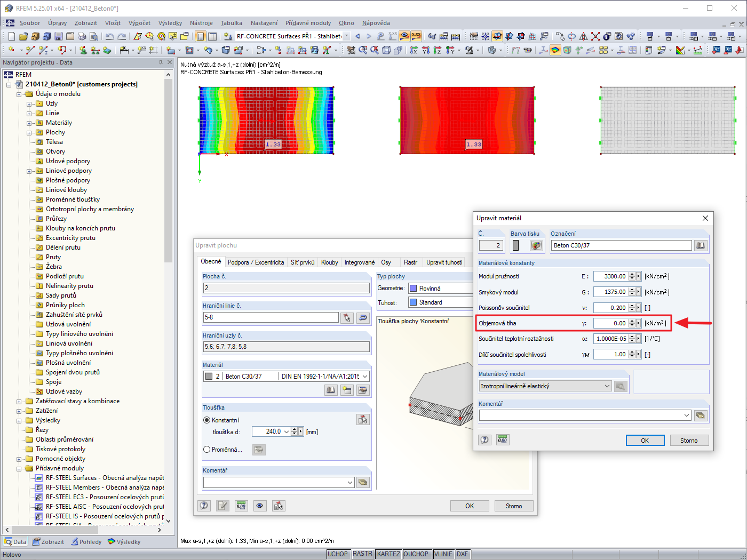Select the Konstantní thickness radio button

207,420
